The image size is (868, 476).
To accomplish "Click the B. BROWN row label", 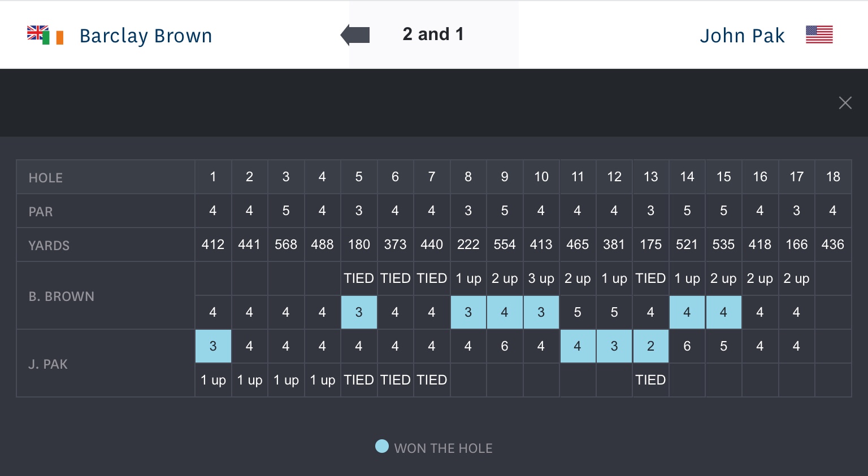I will pos(62,296).
